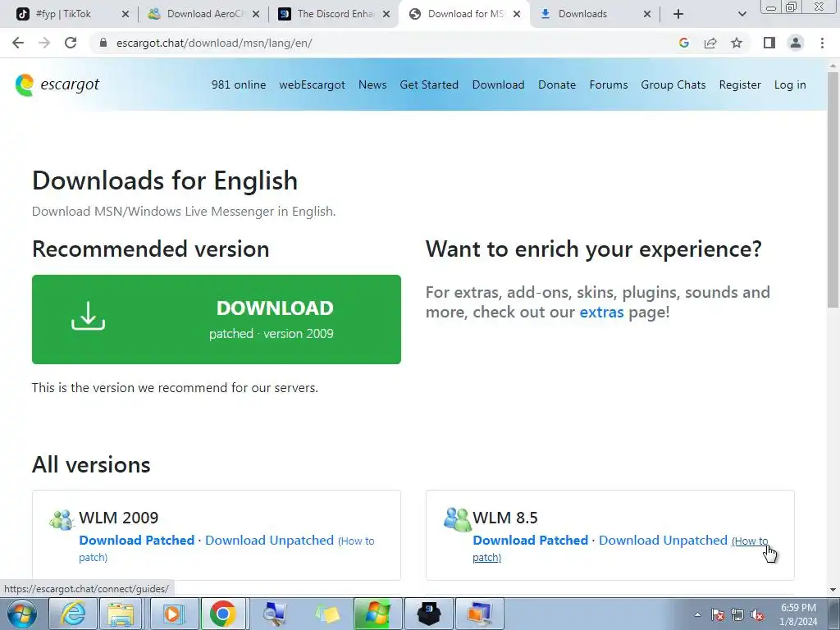Click WLM 2009 Download Patched
The width and height of the screenshot is (840, 630).
coord(137,540)
